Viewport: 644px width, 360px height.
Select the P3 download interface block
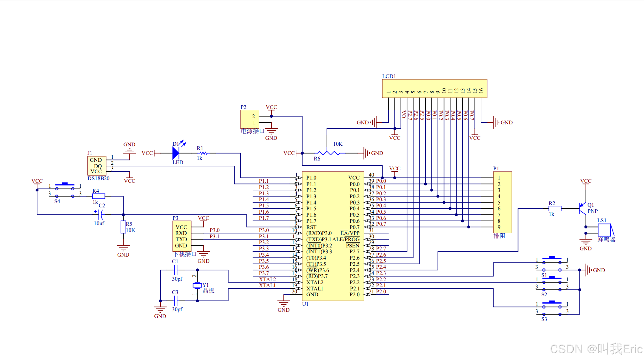point(182,236)
